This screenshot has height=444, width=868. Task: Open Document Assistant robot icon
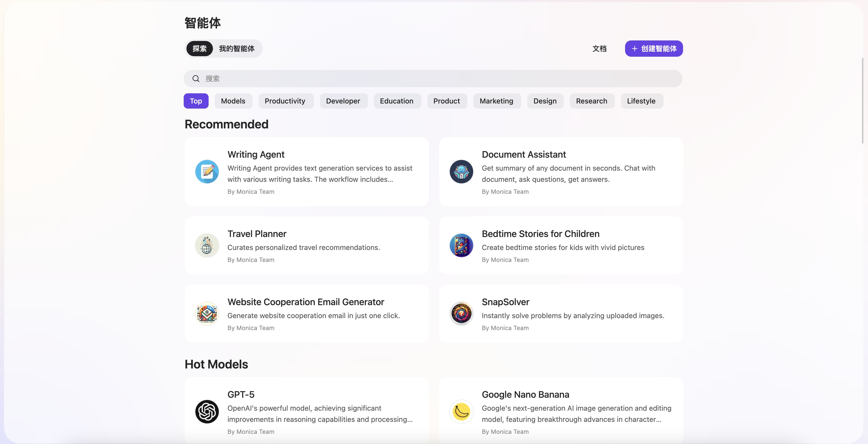pyautogui.click(x=461, y=171)
